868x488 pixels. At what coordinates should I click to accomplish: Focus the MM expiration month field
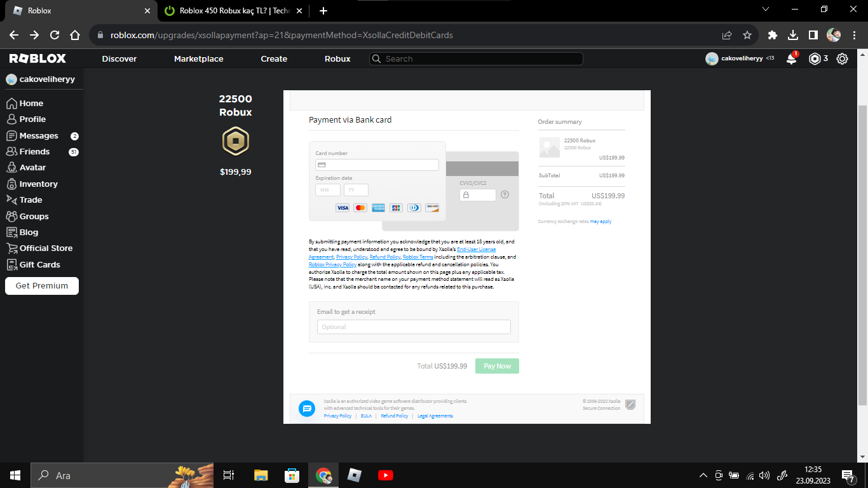tap(328, 190)
